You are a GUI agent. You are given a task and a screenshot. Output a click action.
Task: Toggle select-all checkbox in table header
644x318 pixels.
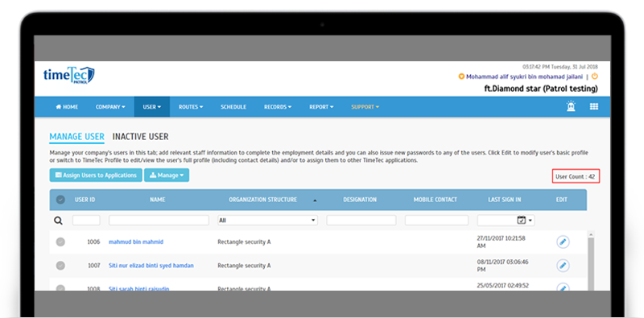coord(60,200)
